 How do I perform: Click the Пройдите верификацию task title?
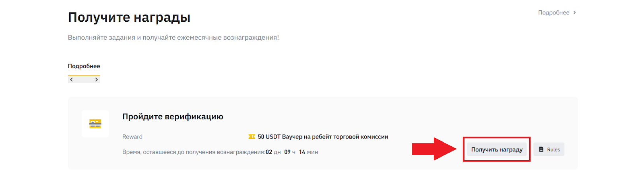173,117
